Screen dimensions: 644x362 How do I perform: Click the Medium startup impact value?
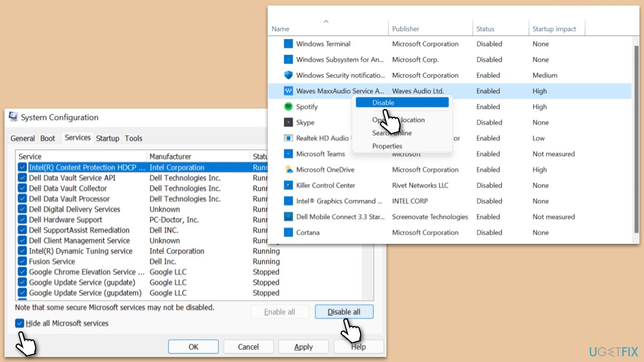click(x=545, y=75)
